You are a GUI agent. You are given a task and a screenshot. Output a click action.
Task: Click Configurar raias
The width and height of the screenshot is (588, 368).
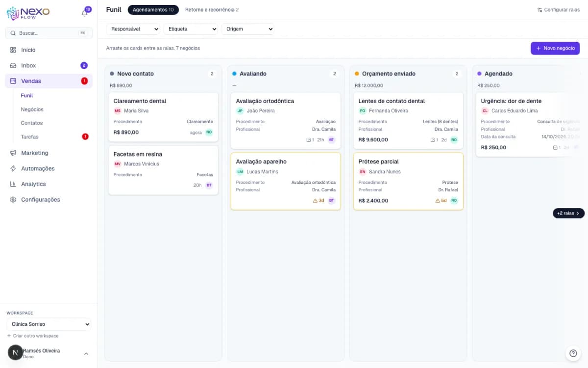click(558, 10)
